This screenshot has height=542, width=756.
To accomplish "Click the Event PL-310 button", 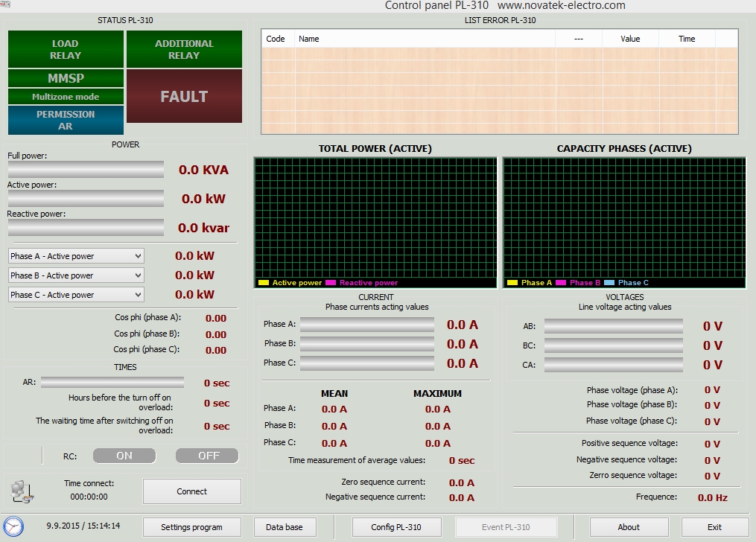I will coord(506,527).
